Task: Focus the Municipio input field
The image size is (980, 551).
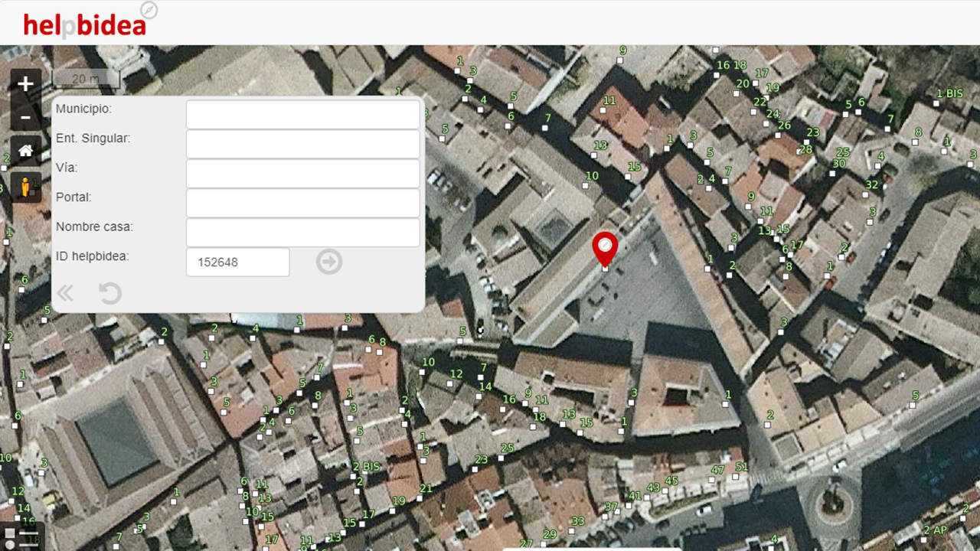Action: click(302, 115)
